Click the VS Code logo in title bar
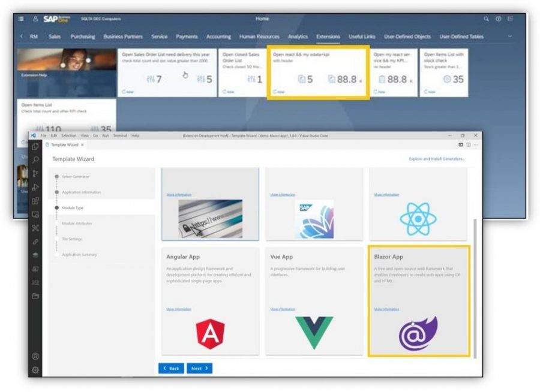Screen dimensions: 540x392 34,135
